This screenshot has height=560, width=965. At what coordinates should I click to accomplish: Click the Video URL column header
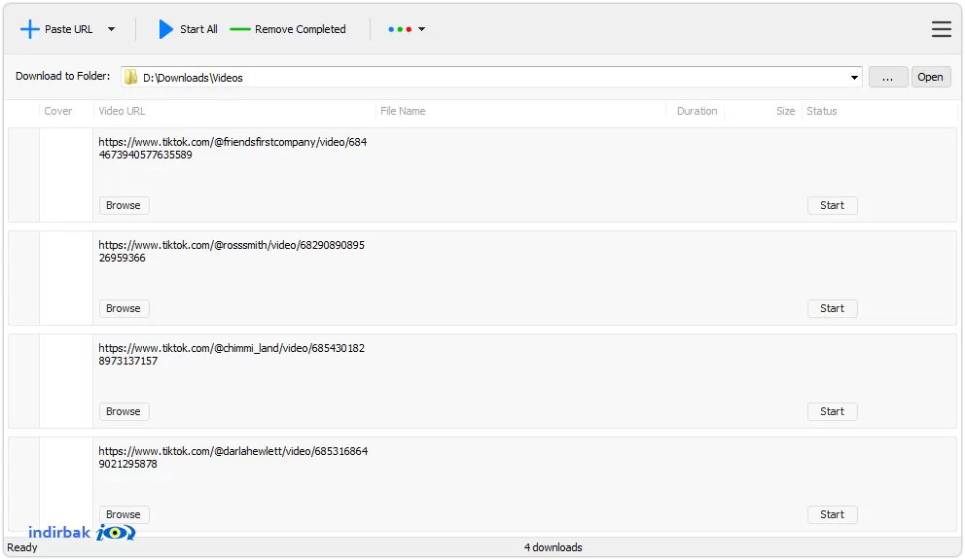(122, 111)
